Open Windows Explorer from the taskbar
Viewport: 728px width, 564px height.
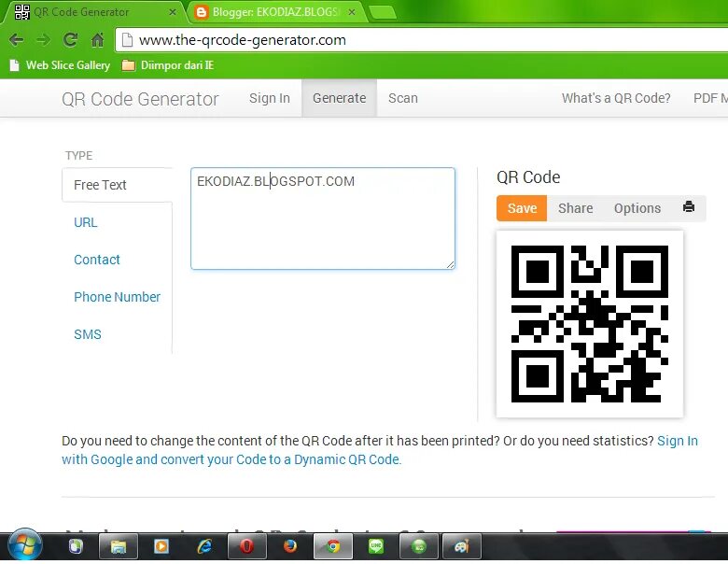(119, 547)
